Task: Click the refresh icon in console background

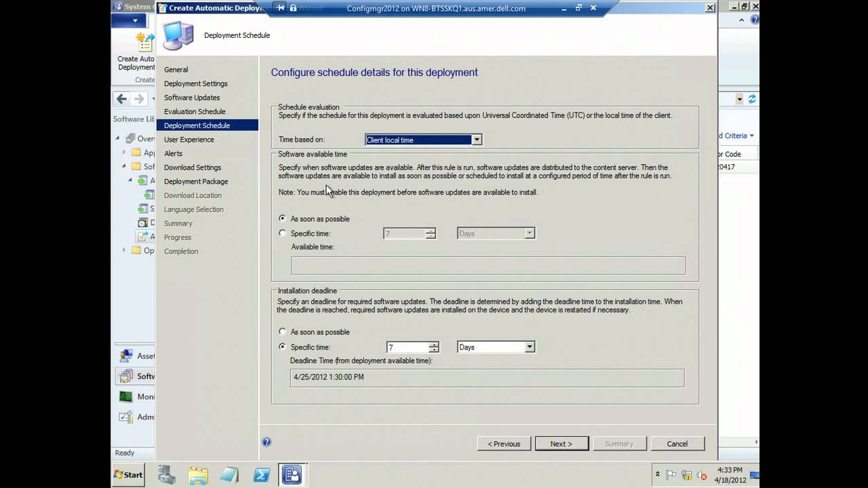Action: [x=751, y=99]
